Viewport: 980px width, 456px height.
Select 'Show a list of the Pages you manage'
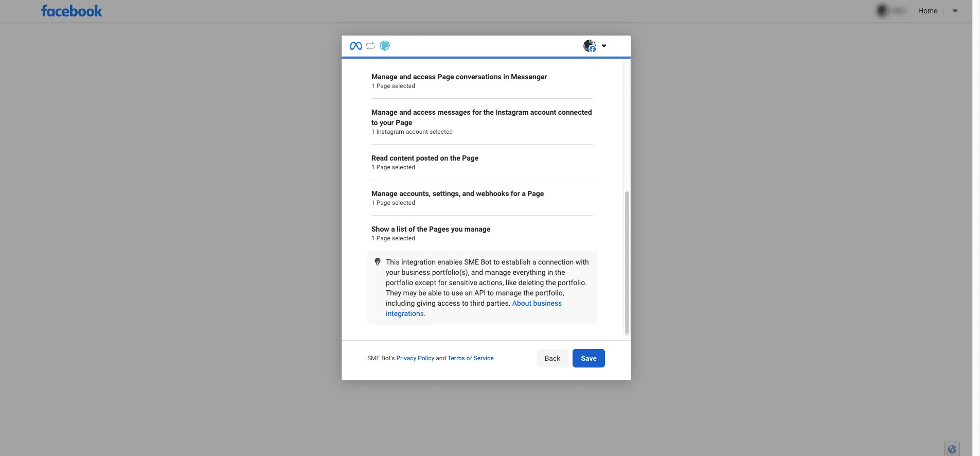click(482, 234)
